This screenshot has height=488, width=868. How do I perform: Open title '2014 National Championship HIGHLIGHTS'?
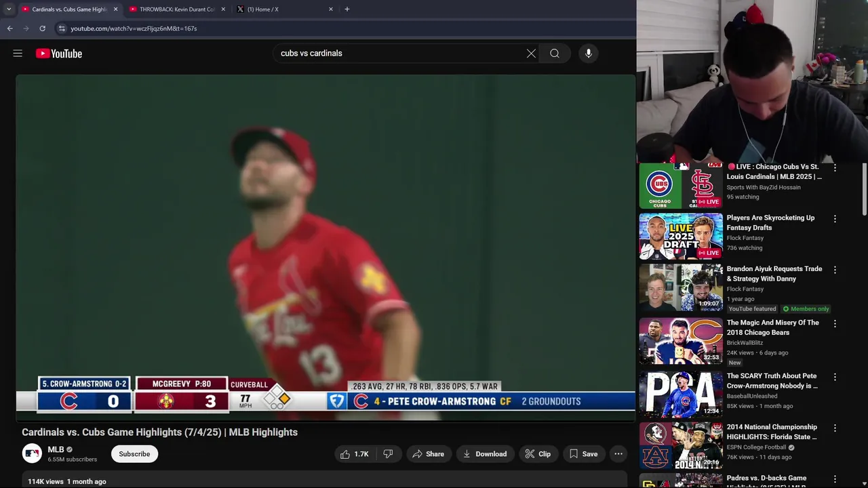click(772, 432)
